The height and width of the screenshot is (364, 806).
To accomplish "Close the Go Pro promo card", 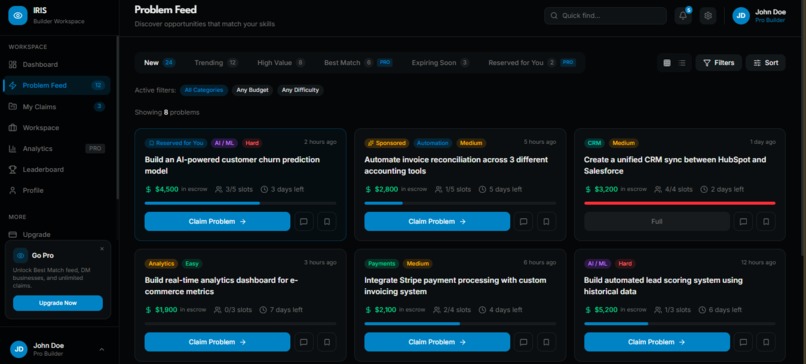I will pyautogui.click(x=102, y=249).
